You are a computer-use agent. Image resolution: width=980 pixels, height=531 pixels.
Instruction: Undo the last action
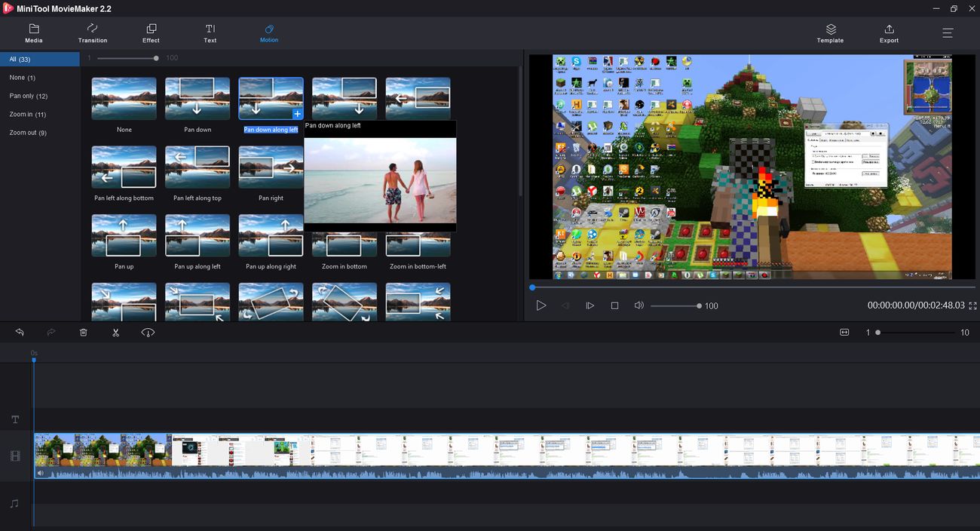[20, 332]
